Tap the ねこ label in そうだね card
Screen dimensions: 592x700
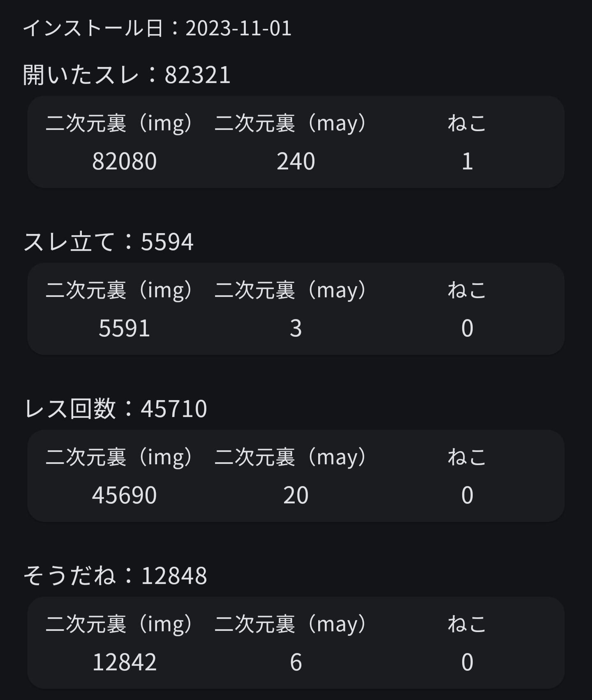click(x=467, y=624)
